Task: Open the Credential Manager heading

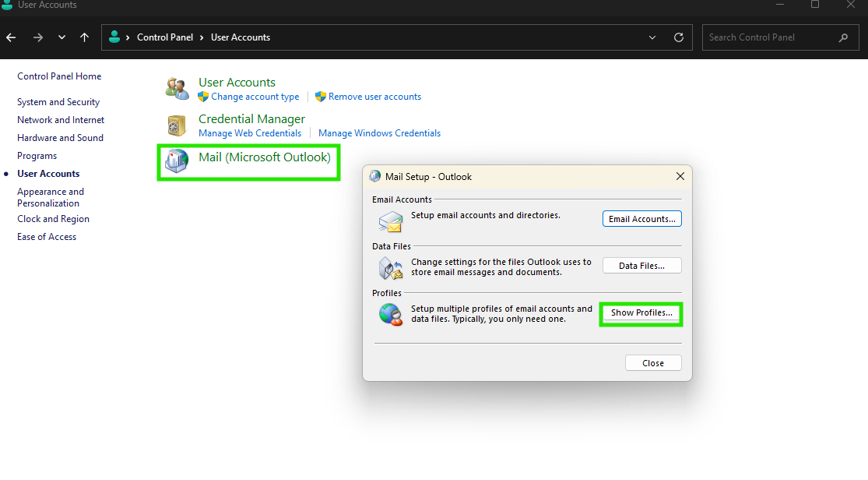Action: [x=252, y=119]
